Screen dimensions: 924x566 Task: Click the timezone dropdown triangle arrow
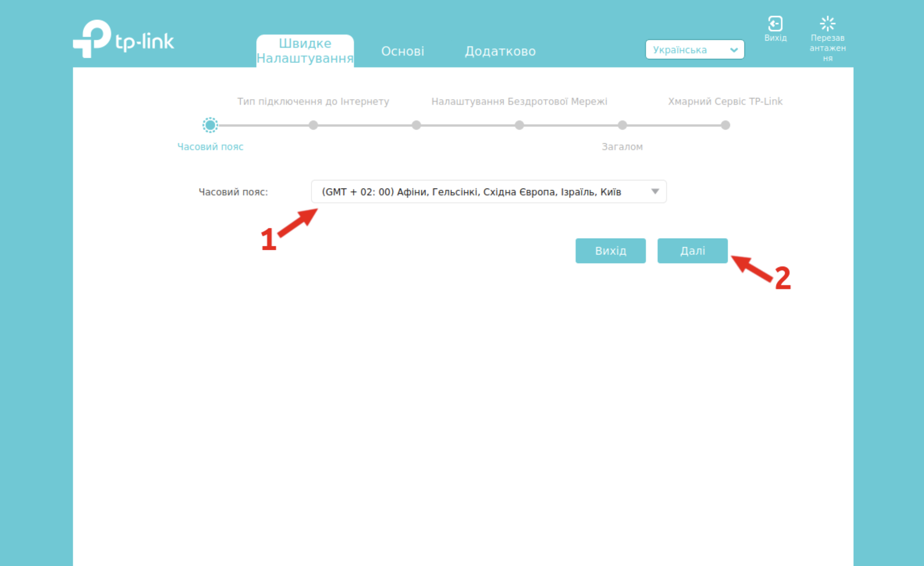(655, 192)
